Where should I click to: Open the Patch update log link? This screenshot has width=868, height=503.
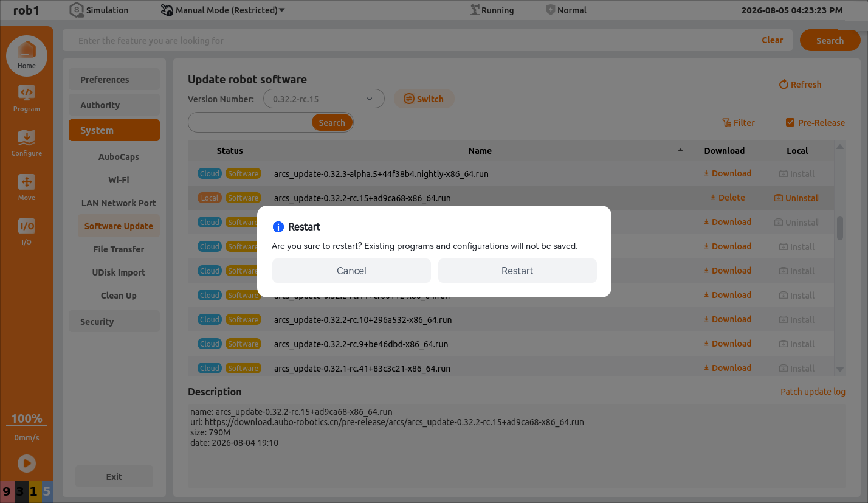point(813,392)
